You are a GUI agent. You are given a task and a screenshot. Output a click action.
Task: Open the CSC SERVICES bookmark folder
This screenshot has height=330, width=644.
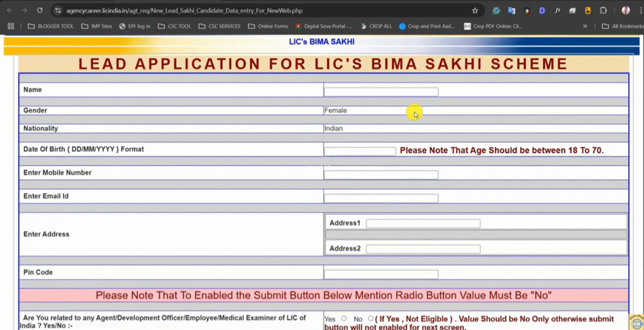pos(219,26)
